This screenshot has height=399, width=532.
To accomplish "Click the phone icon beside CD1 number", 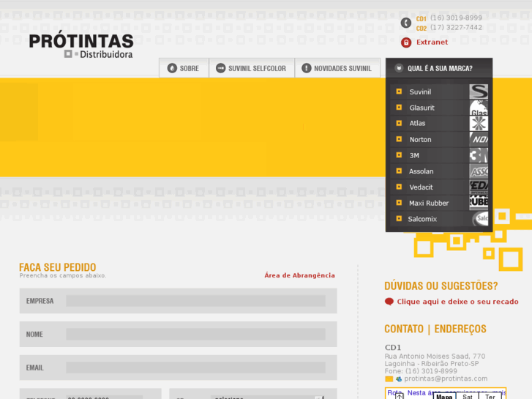I will tap(406, 23).
